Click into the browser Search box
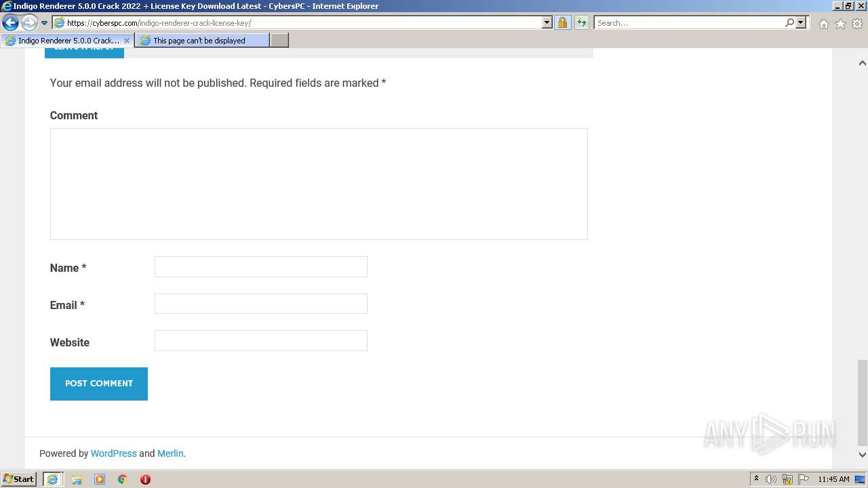Screen dimensions: 868x488 click(688, 23)
